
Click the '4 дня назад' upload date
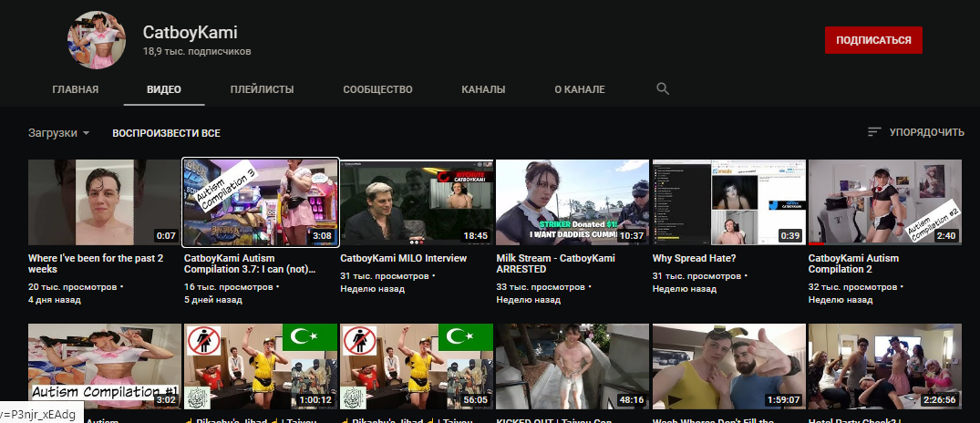55,300
